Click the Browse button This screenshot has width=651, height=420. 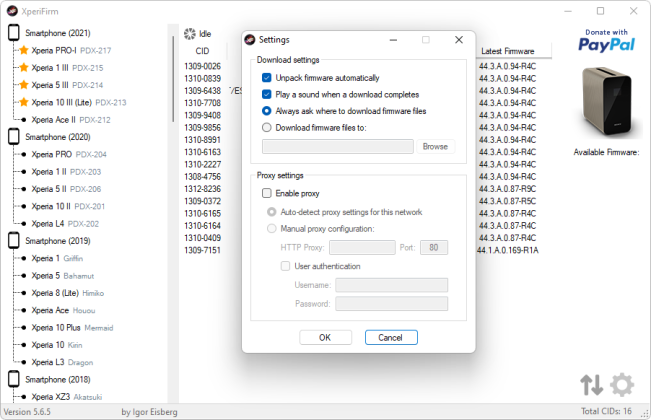pyautogui.click(x=436, y=147)
